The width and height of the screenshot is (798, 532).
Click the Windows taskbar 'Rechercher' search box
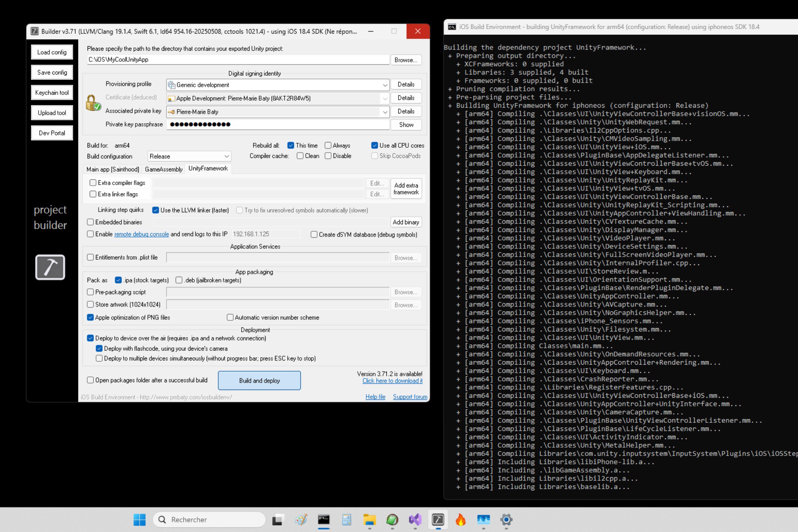coord(209,520)
